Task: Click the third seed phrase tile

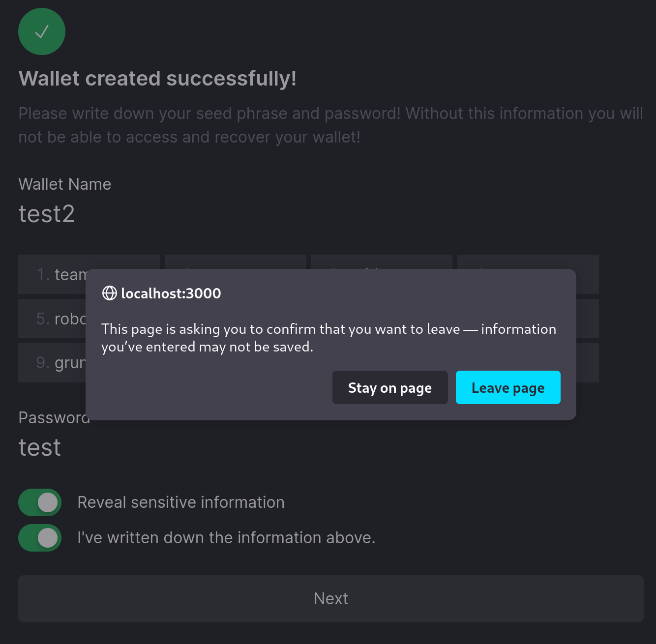Action: coord(381,260)
